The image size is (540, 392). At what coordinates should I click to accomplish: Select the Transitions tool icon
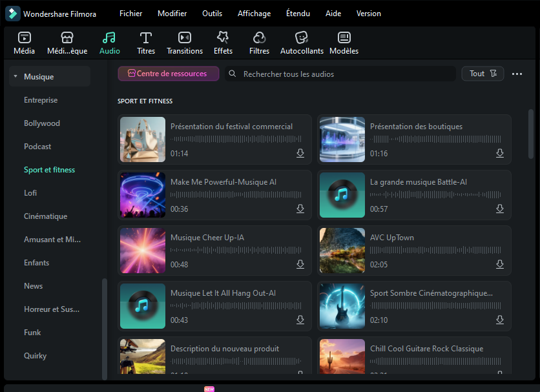[x=185, y=38]
